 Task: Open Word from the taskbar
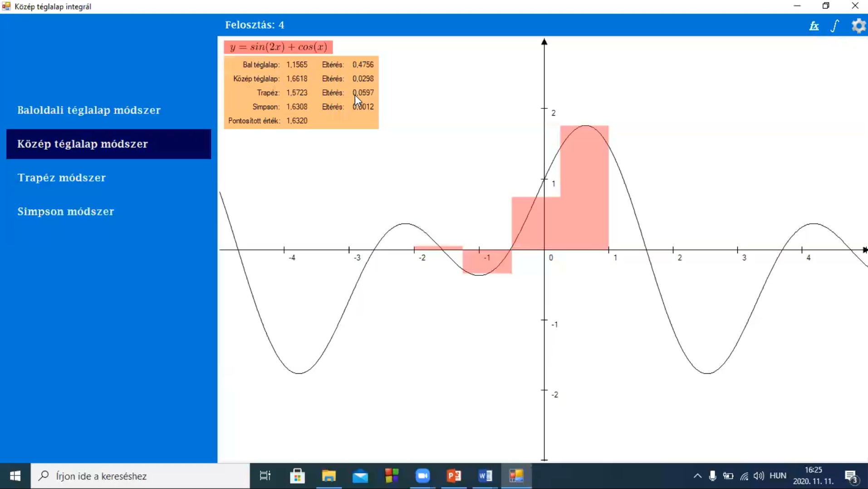click(485, 476)
